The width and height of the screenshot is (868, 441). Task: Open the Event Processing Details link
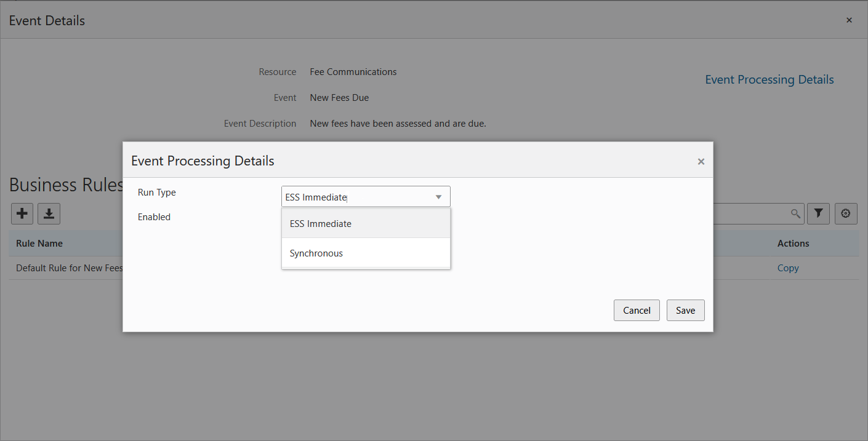769,79
